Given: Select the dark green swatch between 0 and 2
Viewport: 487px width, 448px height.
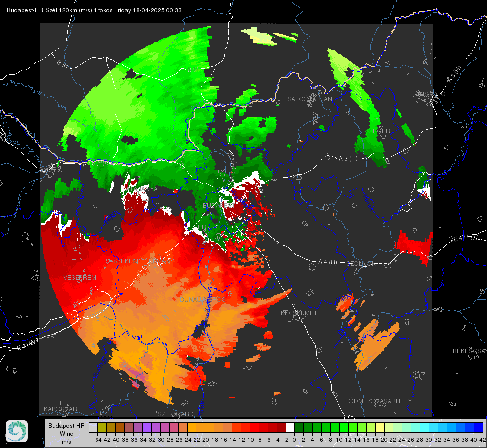Looking at the screenshot, I should (x=299, y=427).
